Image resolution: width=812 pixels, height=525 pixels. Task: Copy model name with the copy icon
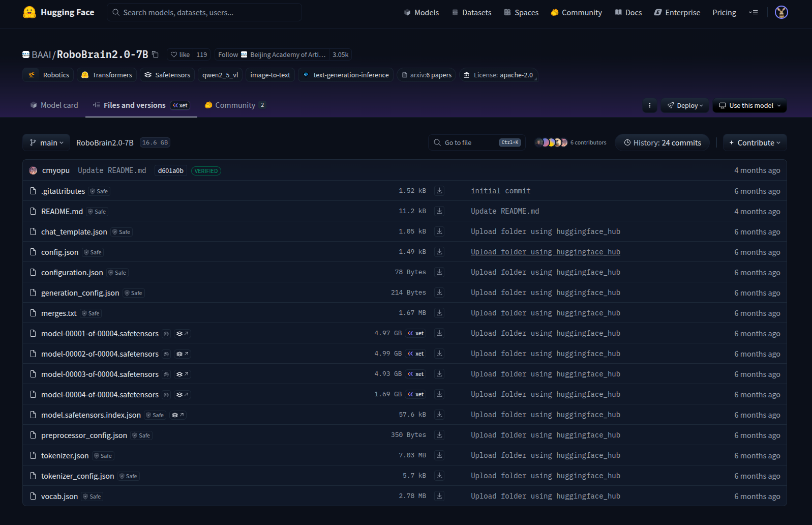coord(156,54)
